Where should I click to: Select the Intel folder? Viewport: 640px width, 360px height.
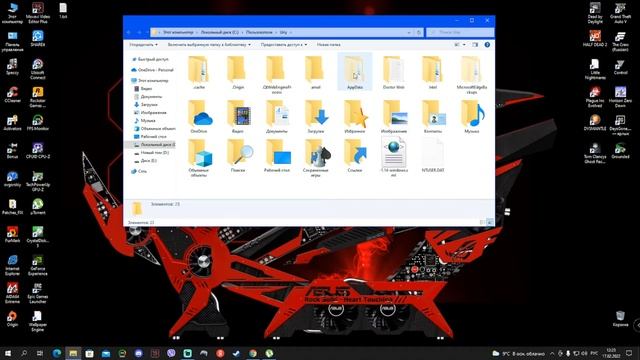(x=433, y=72)
